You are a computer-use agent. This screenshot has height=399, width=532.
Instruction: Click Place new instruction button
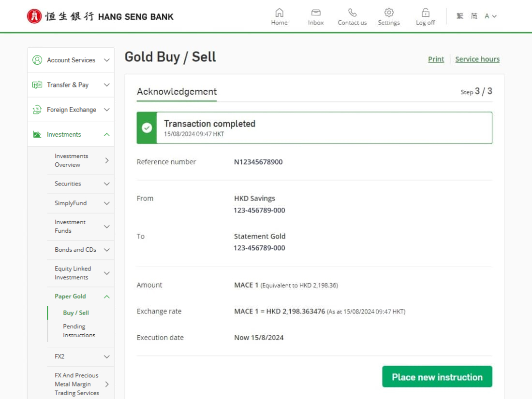[437, 377]
